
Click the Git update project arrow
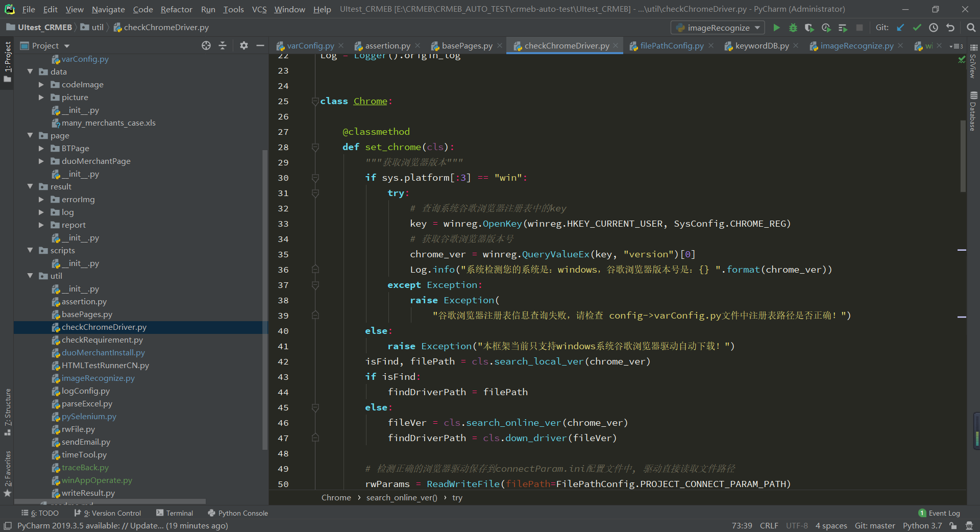(x=900, y=28)
